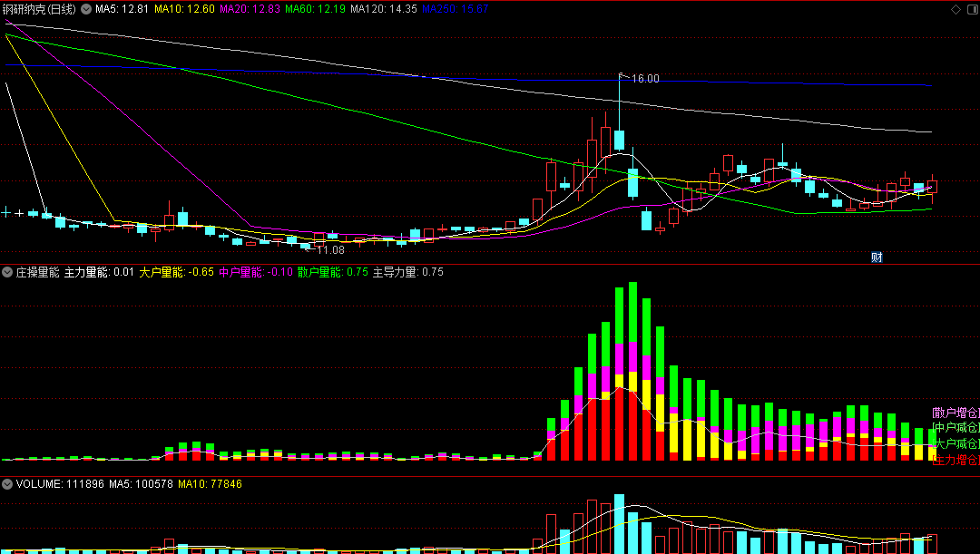This screenshot has width=980, height=554.
Task: Click the MA20: 12.83 label
Action: pos(250,9)
